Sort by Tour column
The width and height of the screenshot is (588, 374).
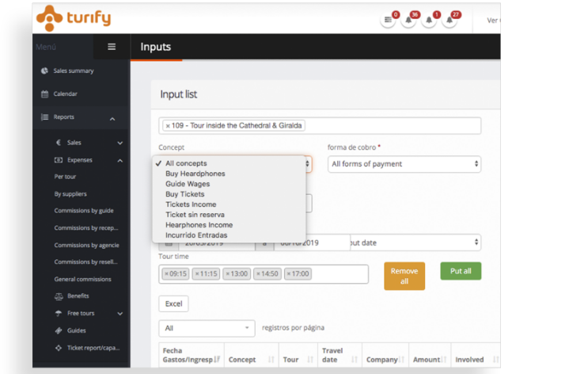298,355
